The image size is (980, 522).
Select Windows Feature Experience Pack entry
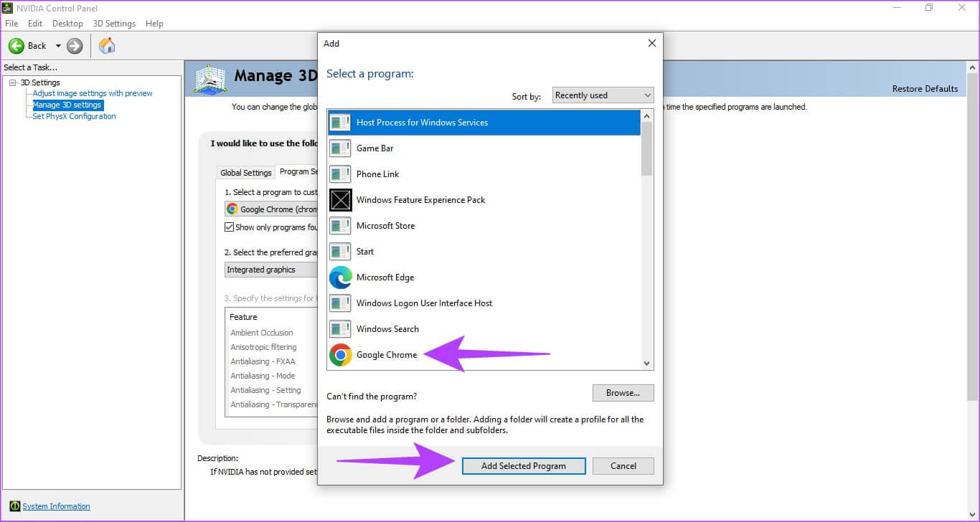coord(484,200)
